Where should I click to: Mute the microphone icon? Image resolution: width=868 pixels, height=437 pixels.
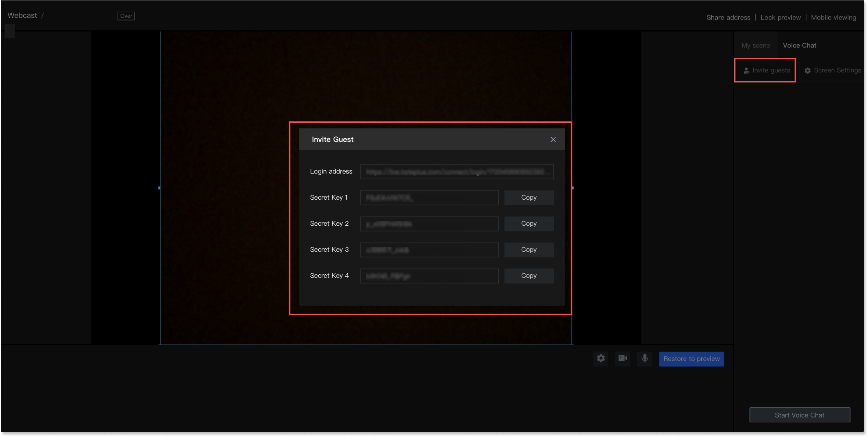pos(645,358)
